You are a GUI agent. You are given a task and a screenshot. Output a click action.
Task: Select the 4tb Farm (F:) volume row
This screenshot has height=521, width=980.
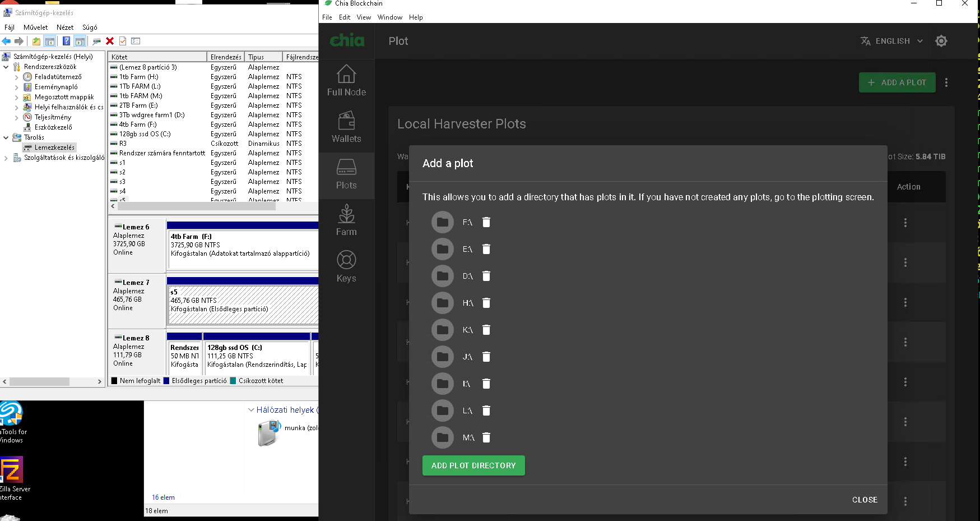[x=213, y=125]
